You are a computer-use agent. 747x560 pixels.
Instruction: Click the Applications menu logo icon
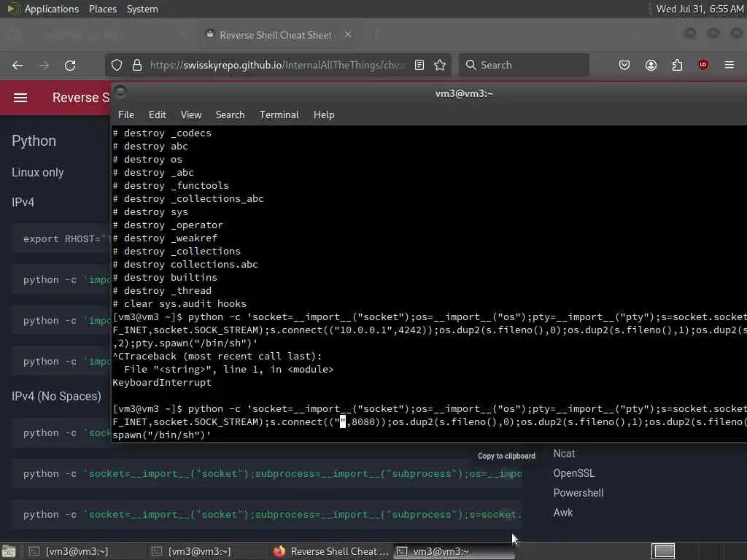coord(13,9)
